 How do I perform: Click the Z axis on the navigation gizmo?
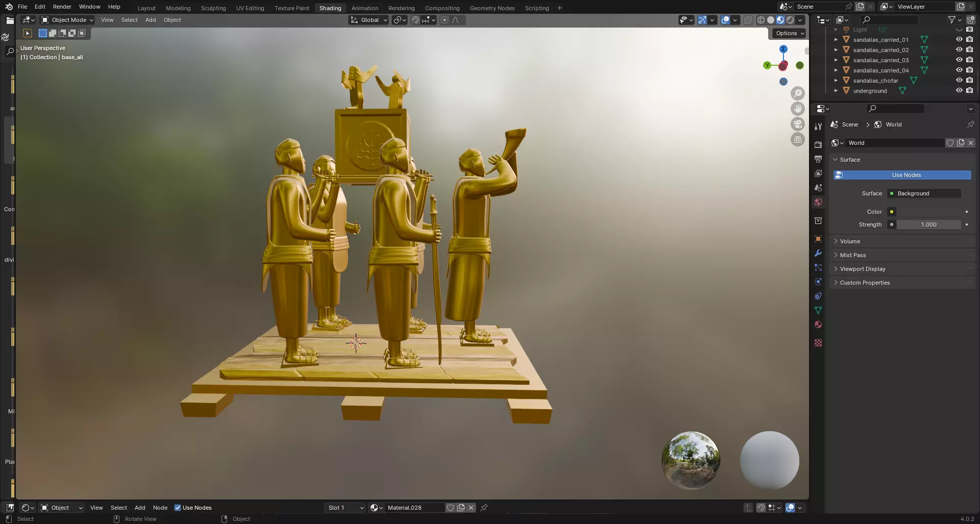[x=783, y=49]
